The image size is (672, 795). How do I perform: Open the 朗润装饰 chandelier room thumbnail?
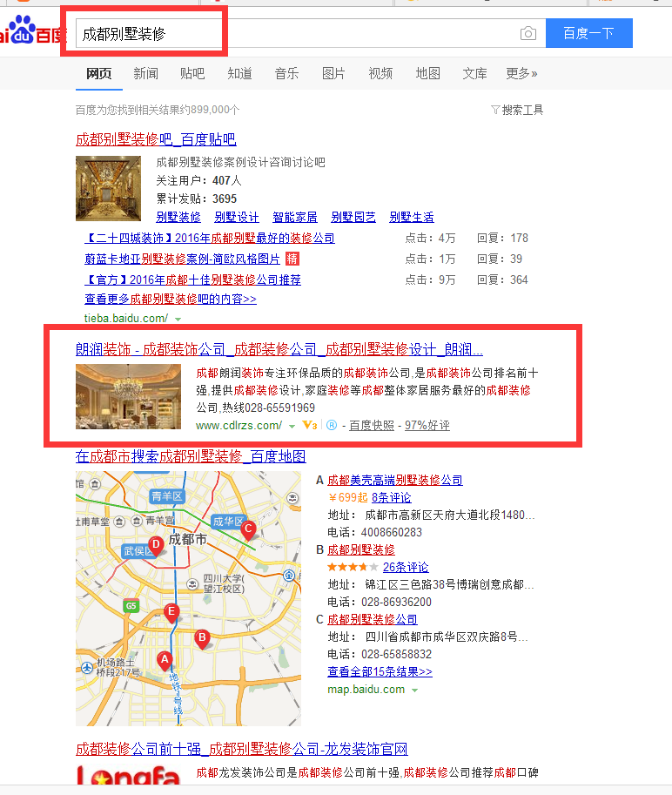(x=128, y=396)
